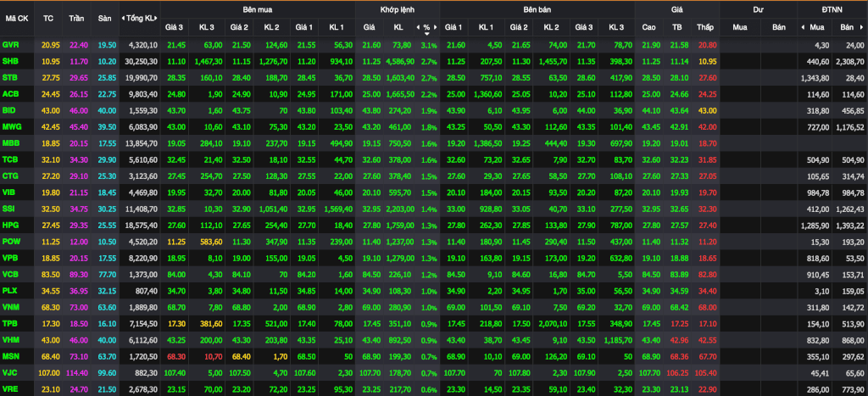Click the Bên bán group header
868x396 pixels.
[x=537, y=10]
